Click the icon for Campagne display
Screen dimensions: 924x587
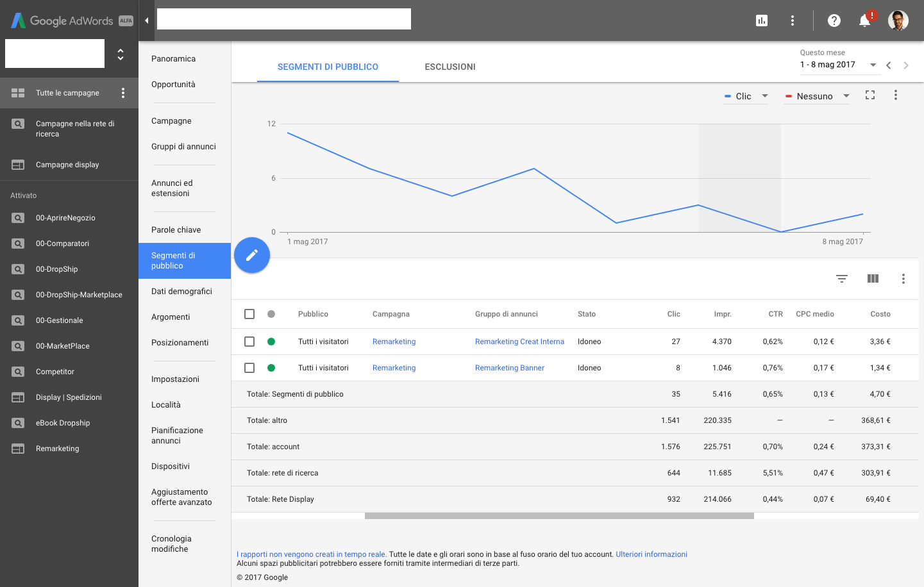(18, 165)
